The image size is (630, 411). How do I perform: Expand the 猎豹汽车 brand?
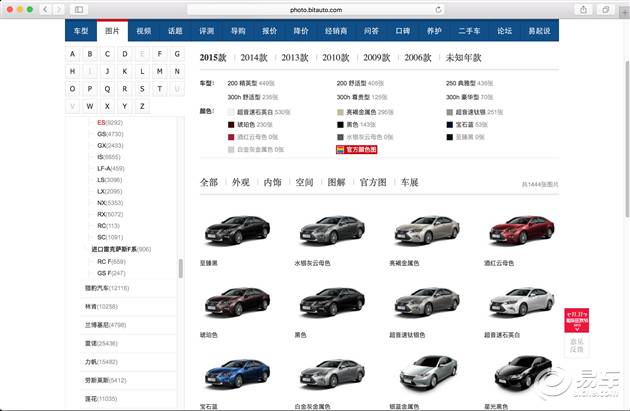click(107, 288)
